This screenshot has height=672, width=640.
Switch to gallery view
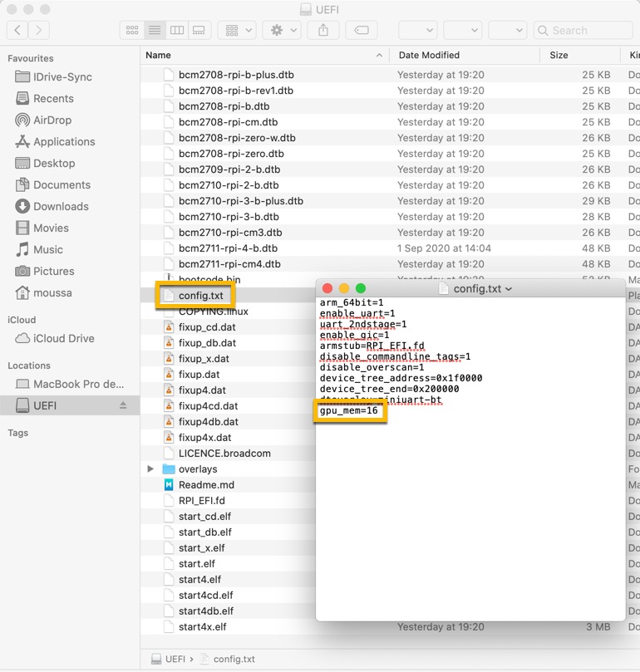(x=199, y=30)
